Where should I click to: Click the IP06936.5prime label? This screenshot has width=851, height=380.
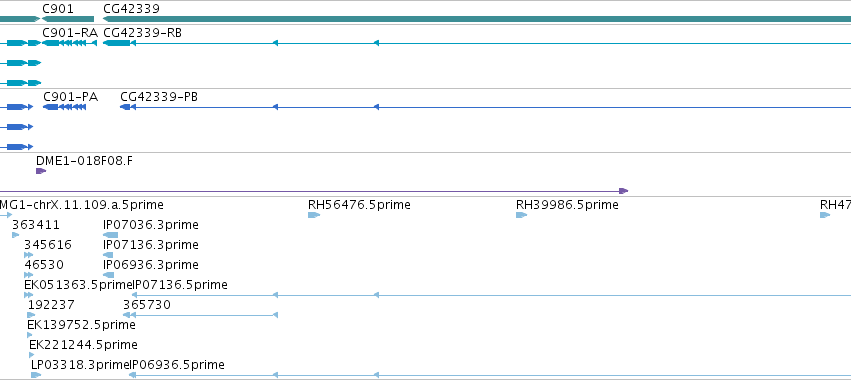click(177, 365)
